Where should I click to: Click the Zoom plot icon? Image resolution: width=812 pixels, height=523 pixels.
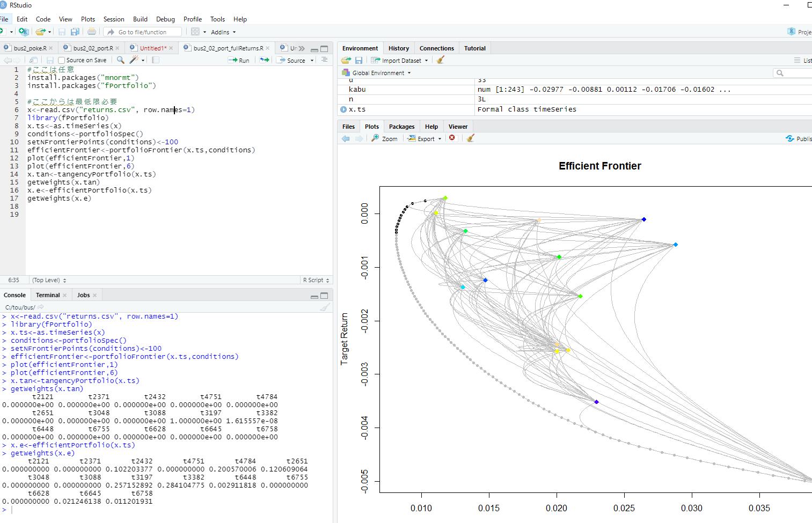click(384, 138)
